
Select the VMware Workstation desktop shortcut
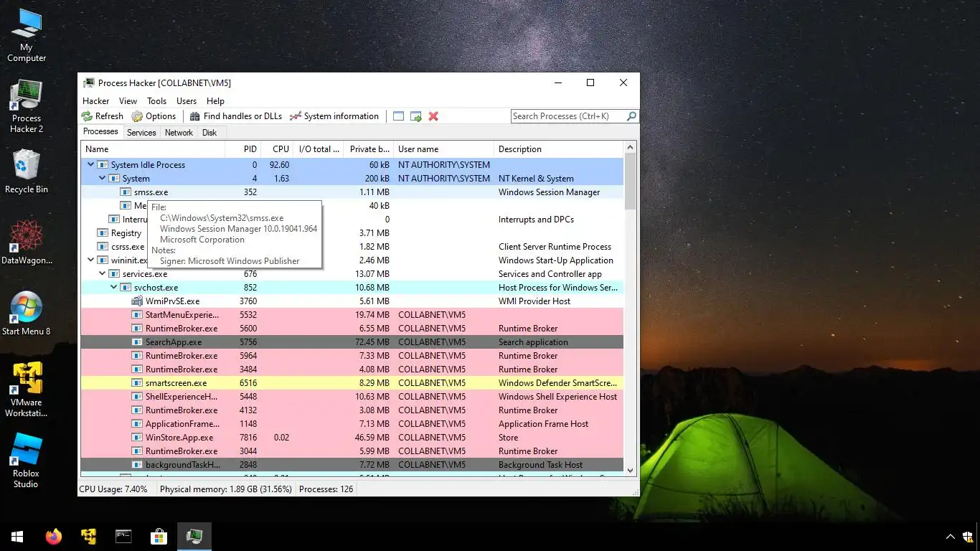click(x=27, y=390)
